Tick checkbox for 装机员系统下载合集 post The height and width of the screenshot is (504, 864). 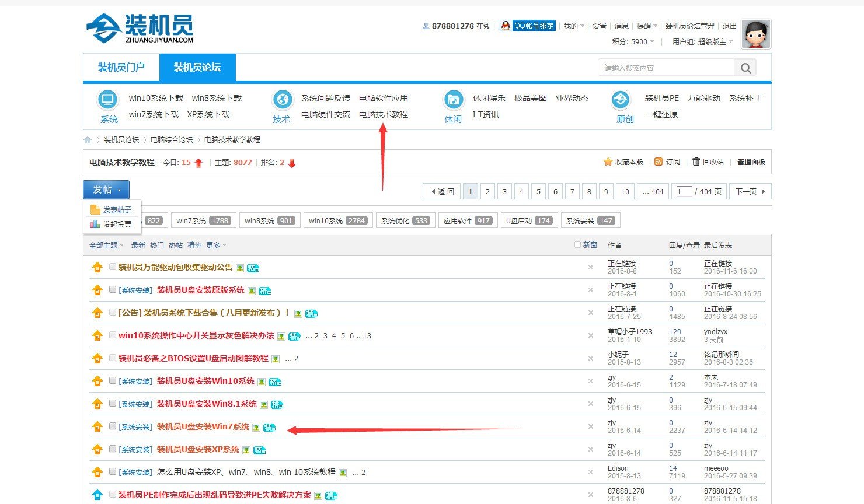tap(113, 313)
